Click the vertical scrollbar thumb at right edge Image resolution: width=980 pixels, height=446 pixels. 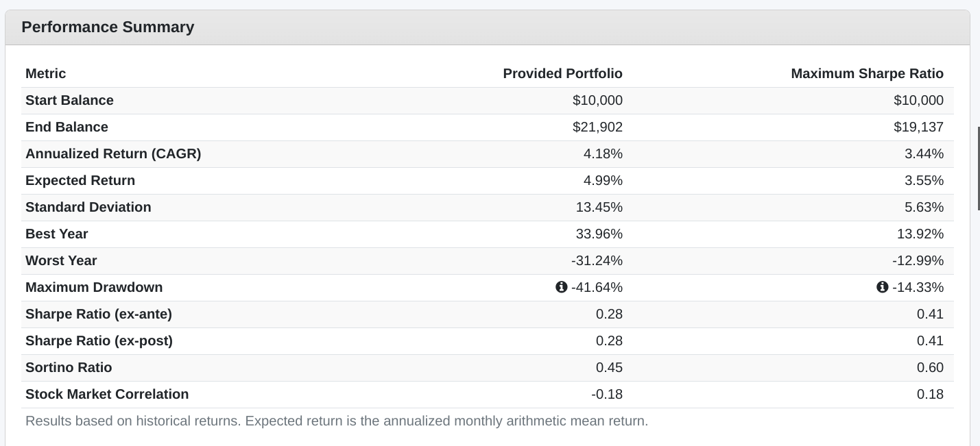(x=978, y=168)
